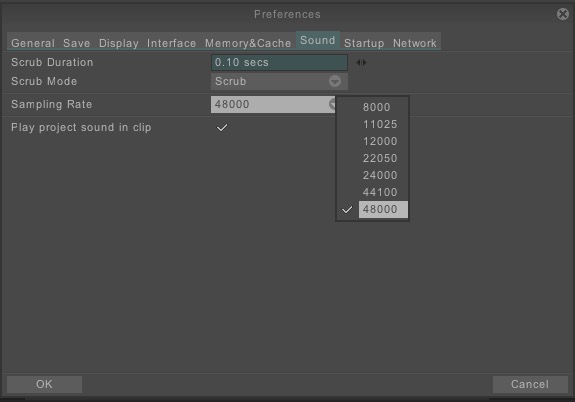Image resolution: width=575 pixels, height=402 pixels.
Task: Click the Scrub Duration field
Action: tap(279, 62)
